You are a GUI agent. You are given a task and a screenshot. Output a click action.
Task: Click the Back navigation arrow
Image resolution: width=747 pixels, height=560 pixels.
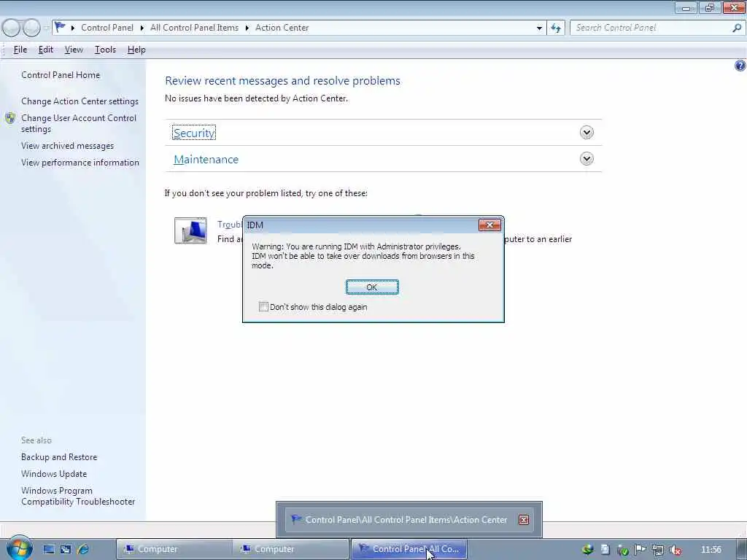pyautogui.click(x=11, y=28)
